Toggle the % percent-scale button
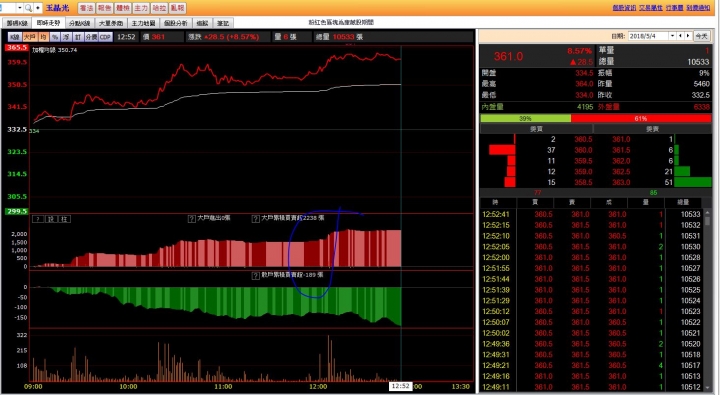Viewport: 720px width, 395px height. (x=55, y=37)
